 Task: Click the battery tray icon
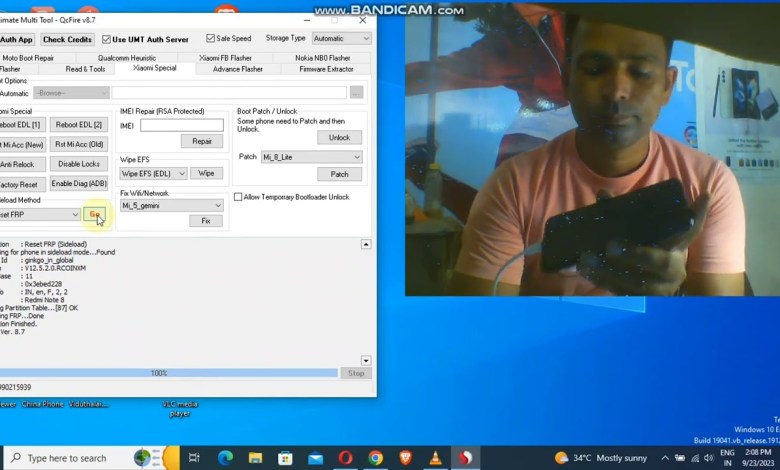(680, 458)
